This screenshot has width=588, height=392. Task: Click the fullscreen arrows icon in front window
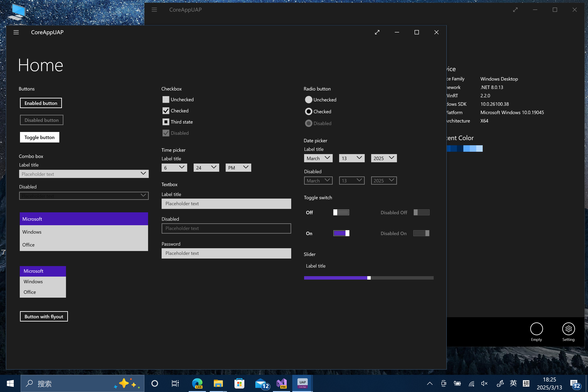point(377,32)
